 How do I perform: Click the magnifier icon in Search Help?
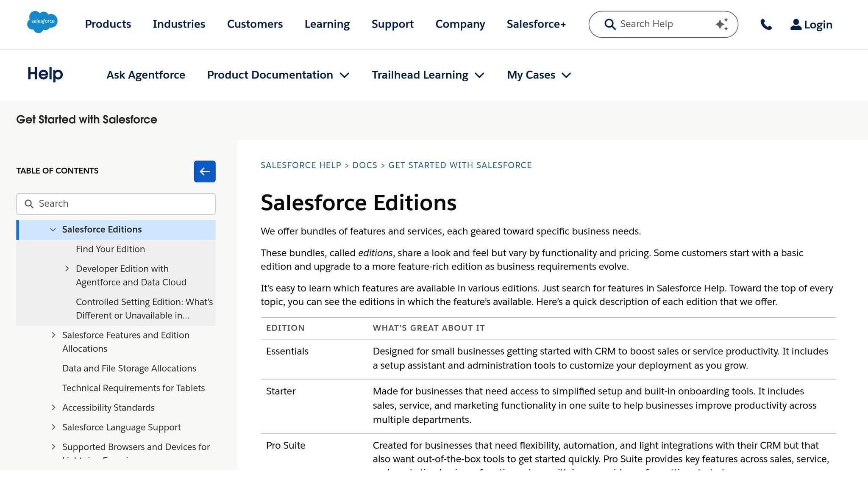click(x=609, y=24)
